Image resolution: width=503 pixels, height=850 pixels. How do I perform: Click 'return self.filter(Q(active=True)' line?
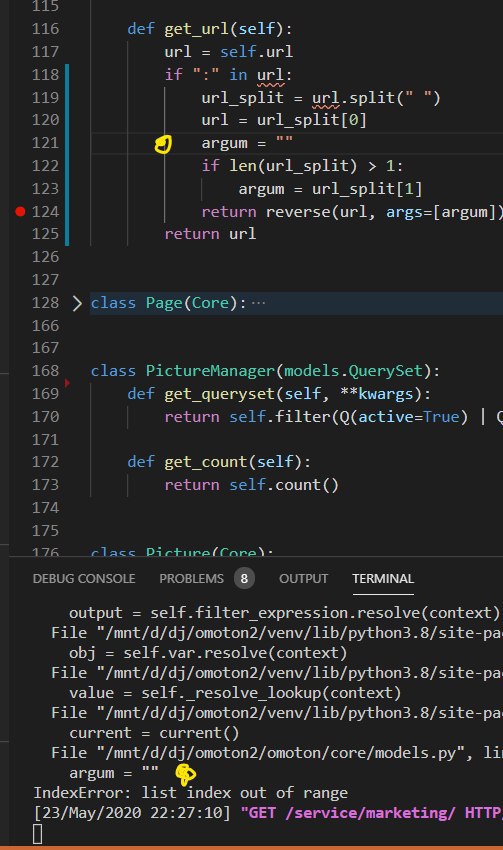[334, 417]
